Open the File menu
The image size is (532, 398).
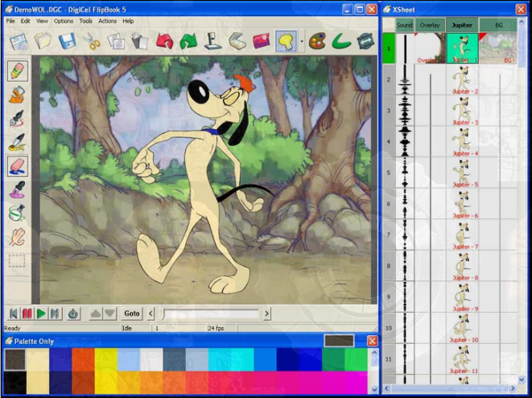pyautogui.click(x=10, y=21)
